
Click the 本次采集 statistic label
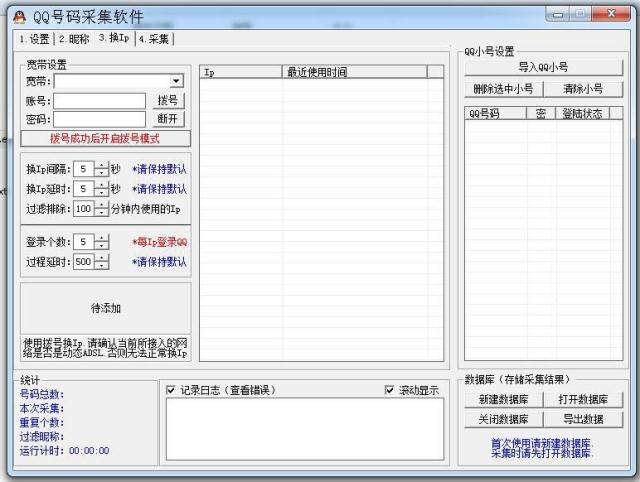pos(42,409)
